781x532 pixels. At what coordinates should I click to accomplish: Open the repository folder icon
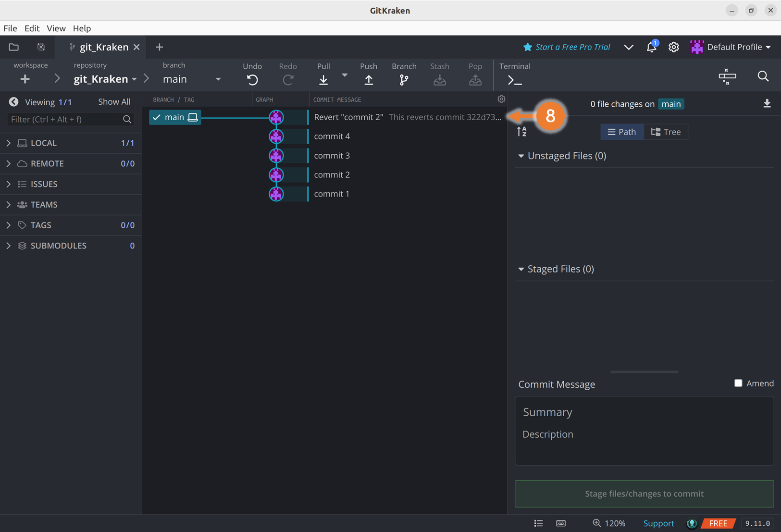pos(13,47)
